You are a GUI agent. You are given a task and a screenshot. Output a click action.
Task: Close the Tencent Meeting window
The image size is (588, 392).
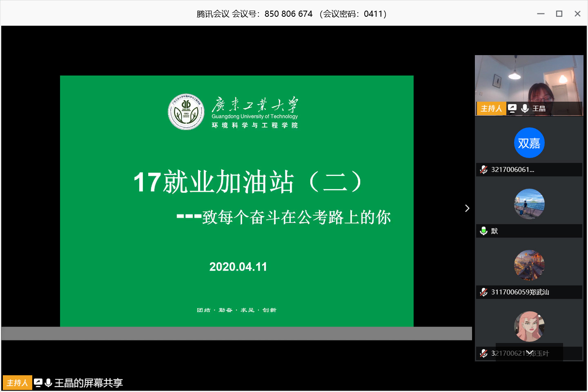(x=577, y=13)
